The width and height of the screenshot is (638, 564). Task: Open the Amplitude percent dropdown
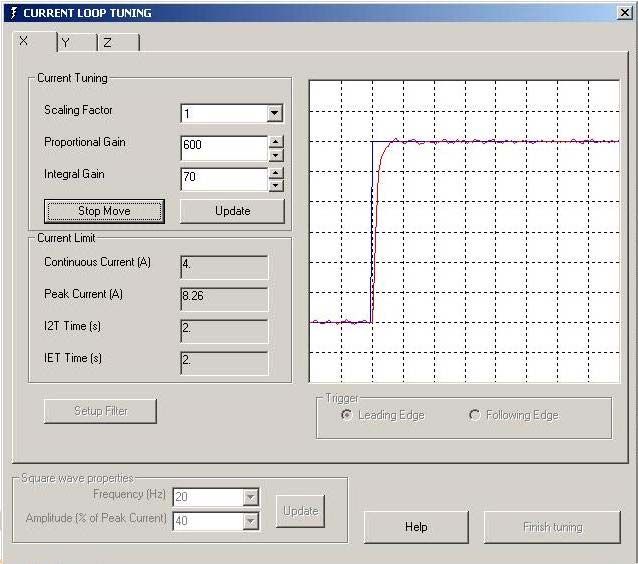(x=251, y=521)
